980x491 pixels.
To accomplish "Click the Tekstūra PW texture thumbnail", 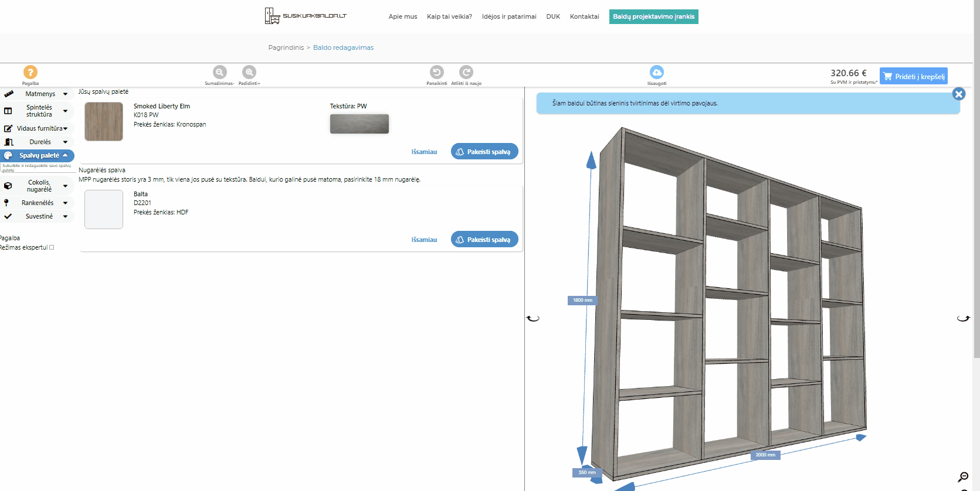I will (359, 124).
